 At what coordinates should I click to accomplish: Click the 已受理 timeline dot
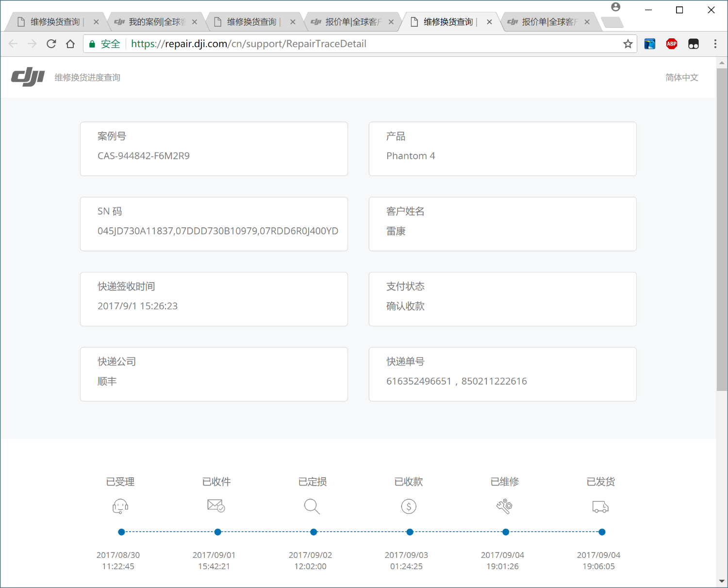coord(121,532)
